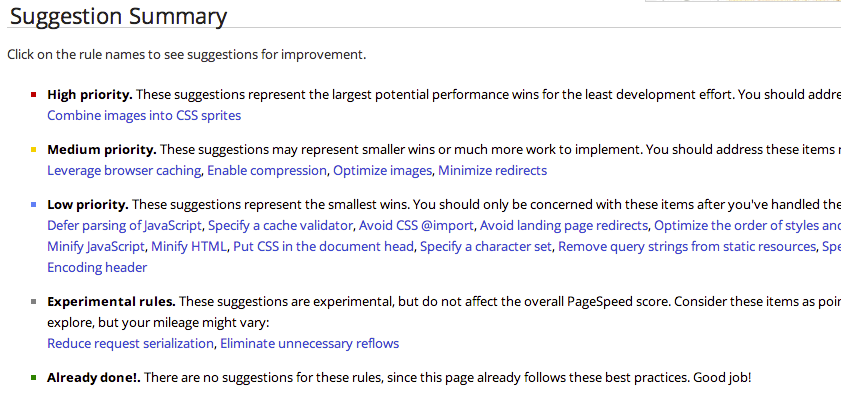845x395 pixels.
Task: Click Defer parsing of JavaScript link
Action: [x=124, y=225]
